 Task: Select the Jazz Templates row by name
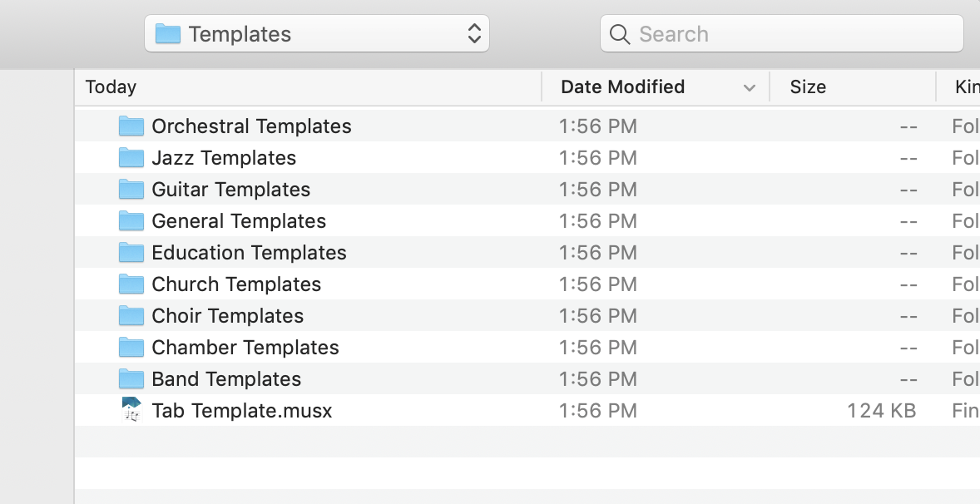coord(224,158)
